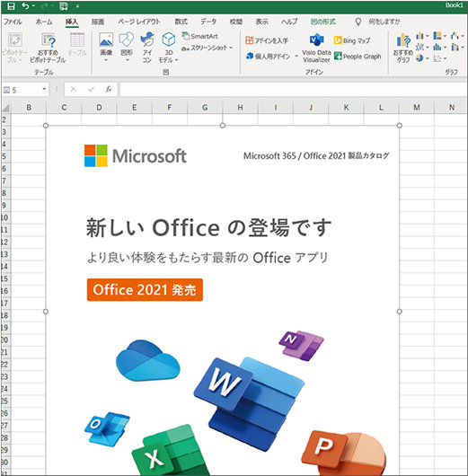Expand the 画像 dropdown arrow
Image resolution: width=468 pixels, height=476 pixels.
(106, 60)
